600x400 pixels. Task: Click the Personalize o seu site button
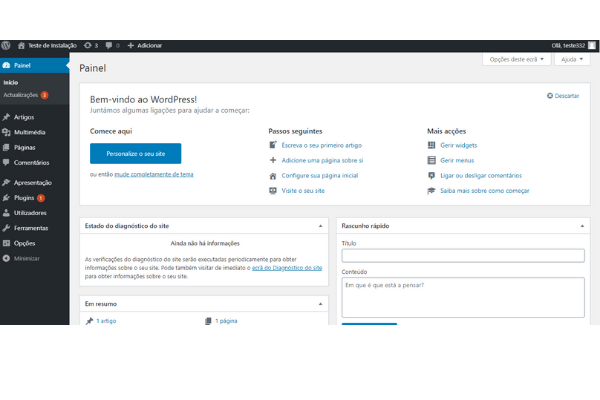[135, 153]
